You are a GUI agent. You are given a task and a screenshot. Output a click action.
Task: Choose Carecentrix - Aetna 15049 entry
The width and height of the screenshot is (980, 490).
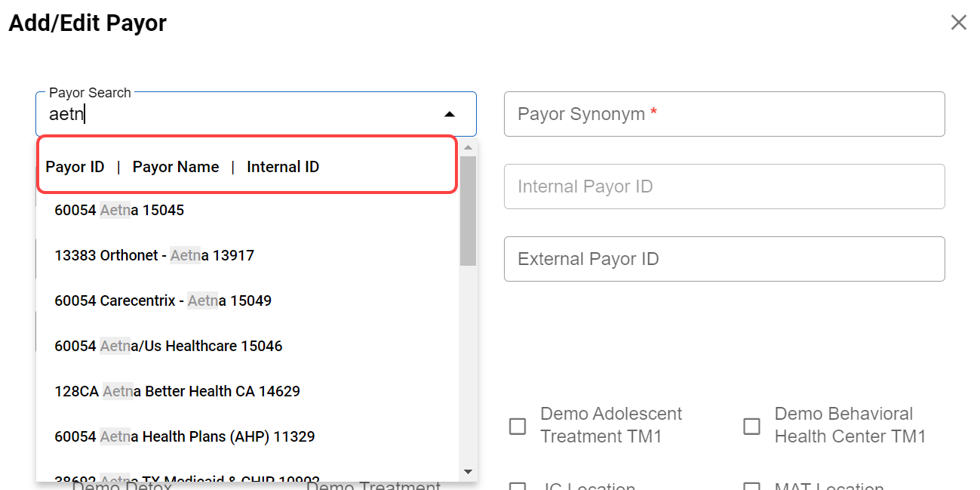163,300
